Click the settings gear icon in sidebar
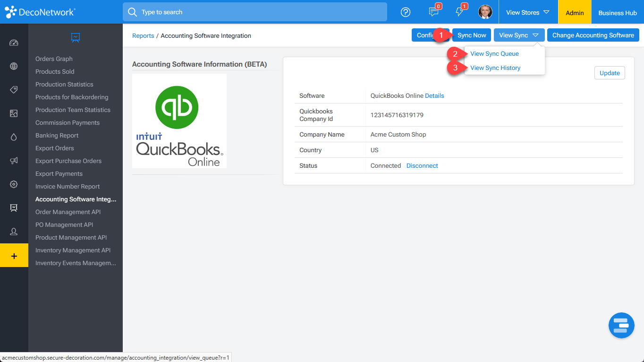This screenshot has height=362, width=644. click(14, 184)
